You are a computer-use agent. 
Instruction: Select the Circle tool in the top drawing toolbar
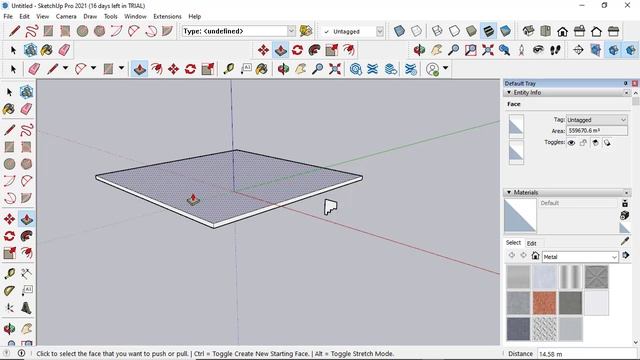pos(82,31)
